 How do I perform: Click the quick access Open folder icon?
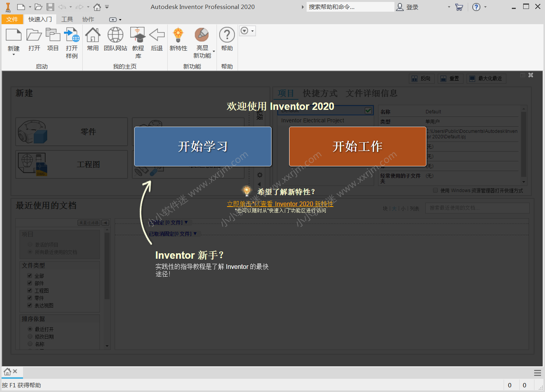[38, 7]
